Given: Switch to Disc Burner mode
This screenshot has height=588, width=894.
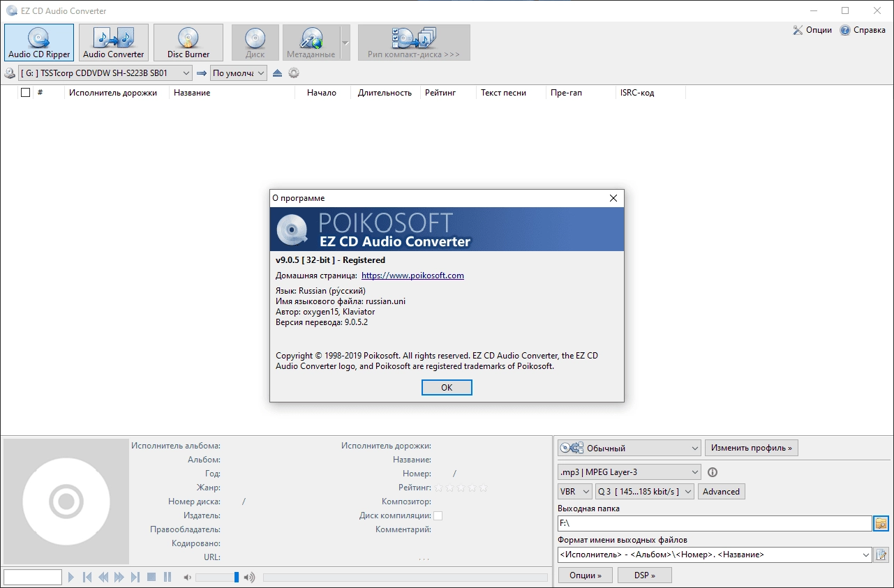Looking at the screenshot, I should (188, 43).
